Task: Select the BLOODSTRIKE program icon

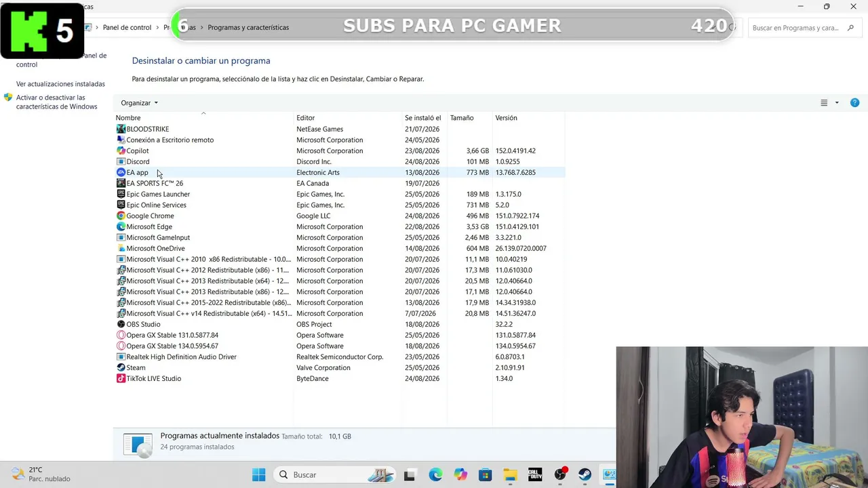Action: 121,129
